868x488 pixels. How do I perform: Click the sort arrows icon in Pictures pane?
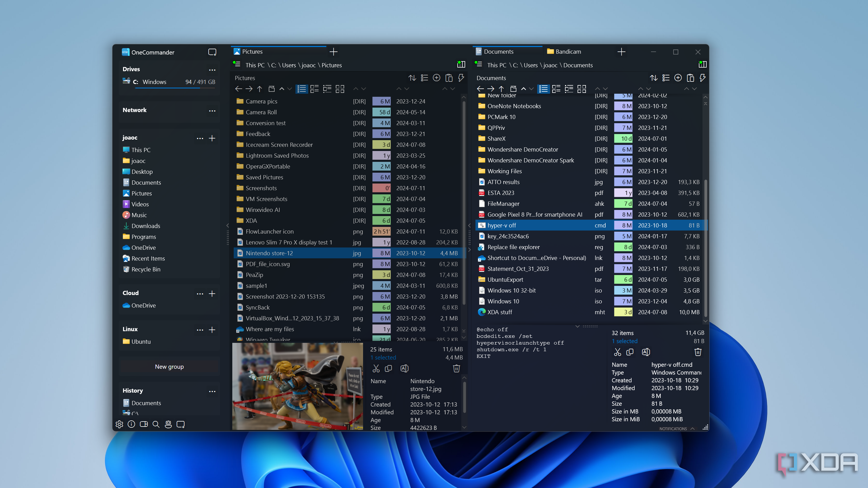point(412,78)
